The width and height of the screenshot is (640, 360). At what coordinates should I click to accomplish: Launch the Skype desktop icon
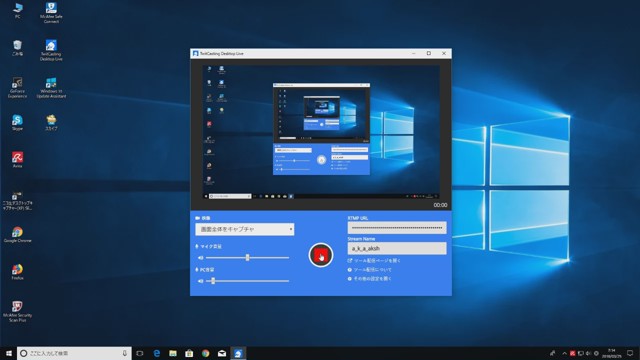click(x=17, y=122)
